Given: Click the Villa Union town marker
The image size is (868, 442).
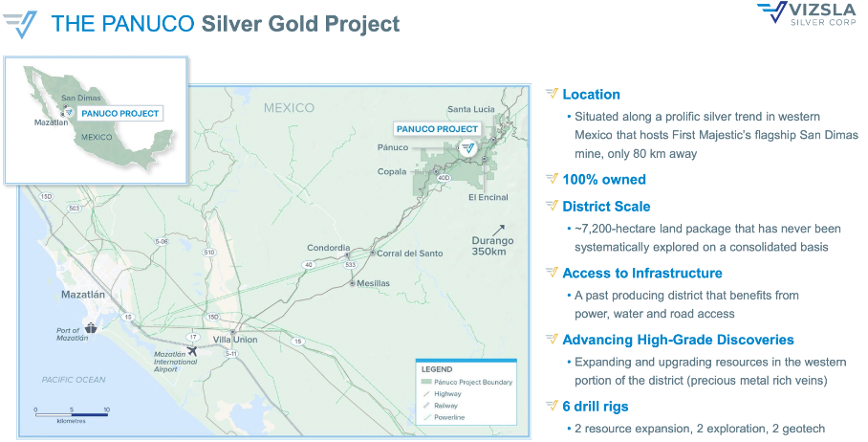Looking at the screenshot, I should point(232,332).
